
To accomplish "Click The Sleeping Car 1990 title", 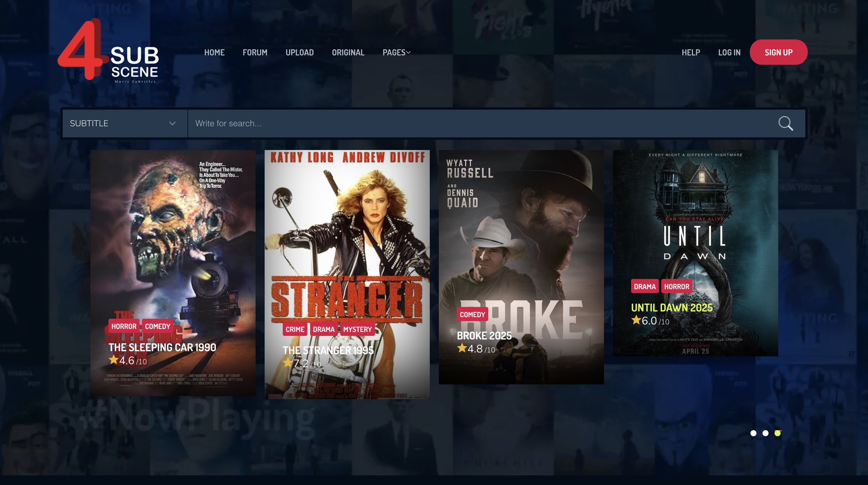I will click(162, 348).
